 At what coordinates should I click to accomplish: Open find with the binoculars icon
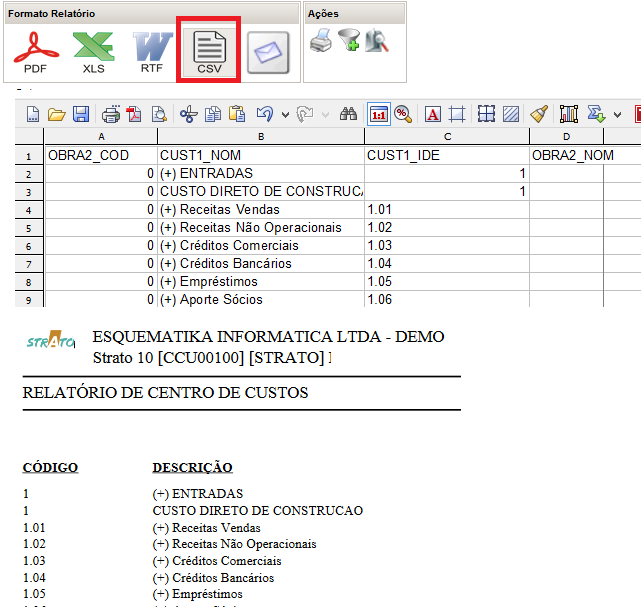[348, 114]
